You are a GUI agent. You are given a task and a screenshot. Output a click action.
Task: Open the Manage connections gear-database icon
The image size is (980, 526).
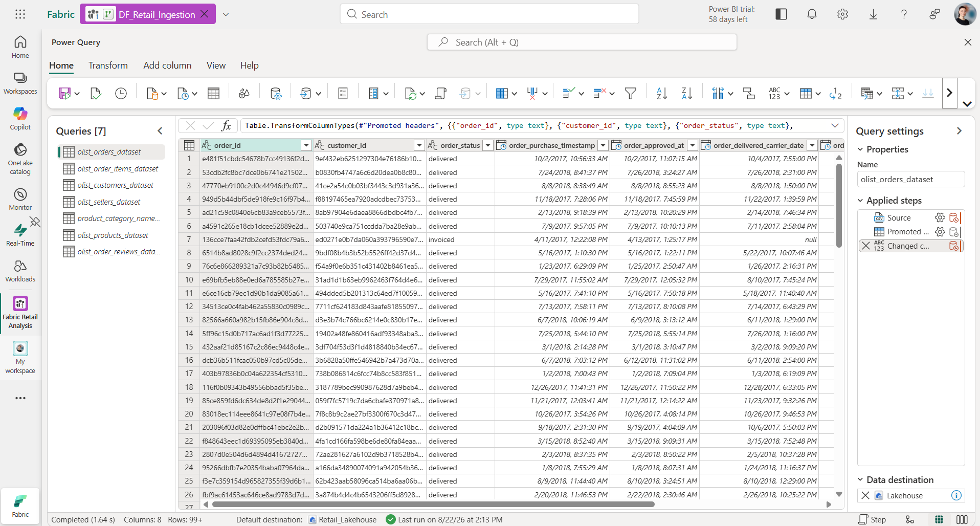276,93
